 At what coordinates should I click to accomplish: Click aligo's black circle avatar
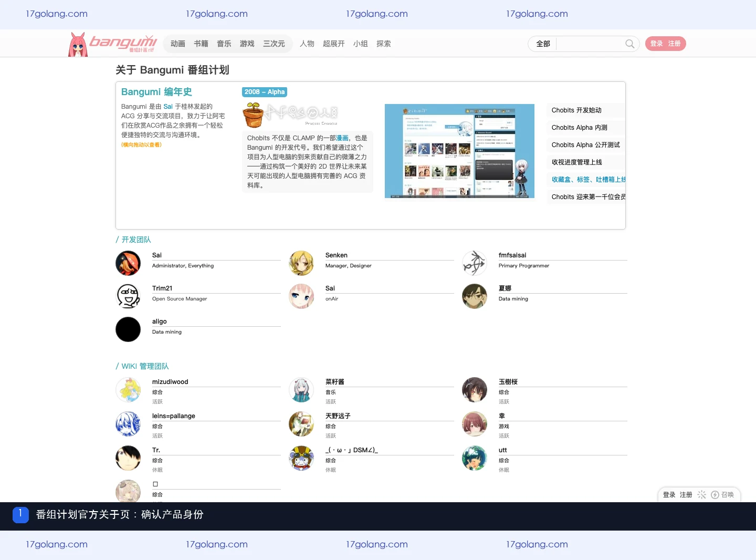128,329
